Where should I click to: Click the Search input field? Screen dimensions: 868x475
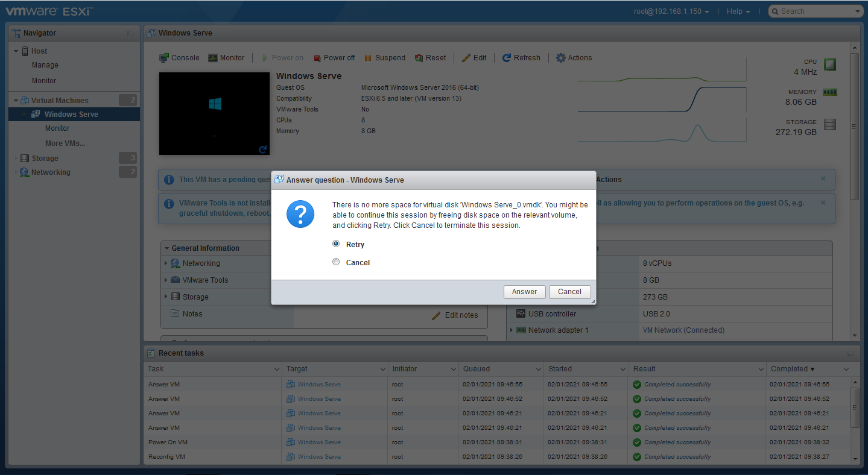816,11
